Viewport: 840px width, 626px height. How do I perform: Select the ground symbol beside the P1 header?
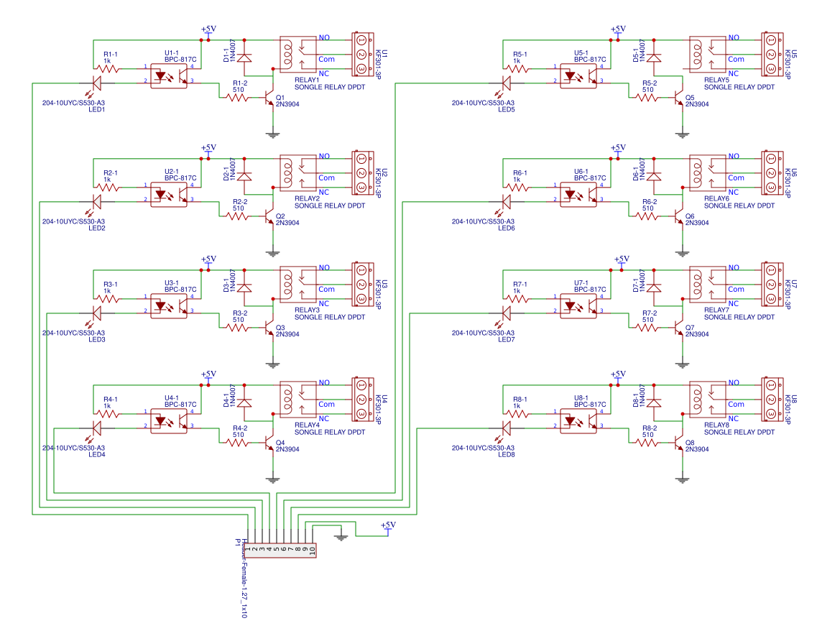click(x=342, y=534)
